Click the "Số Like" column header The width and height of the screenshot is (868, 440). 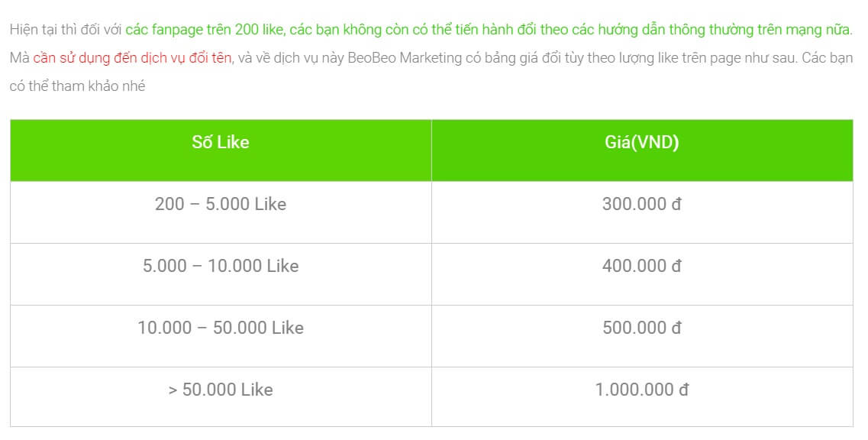(221, 143)
